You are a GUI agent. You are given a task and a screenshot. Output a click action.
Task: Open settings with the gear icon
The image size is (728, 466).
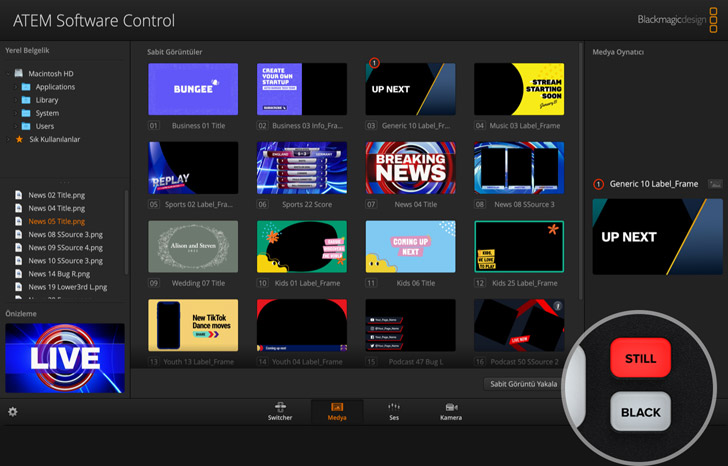click(x=12, y=411)
